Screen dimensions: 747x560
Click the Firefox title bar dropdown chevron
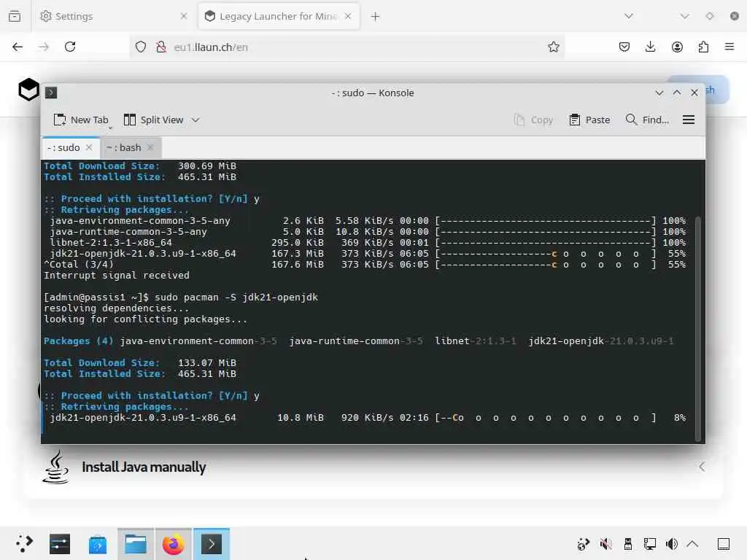click(684, 16)
